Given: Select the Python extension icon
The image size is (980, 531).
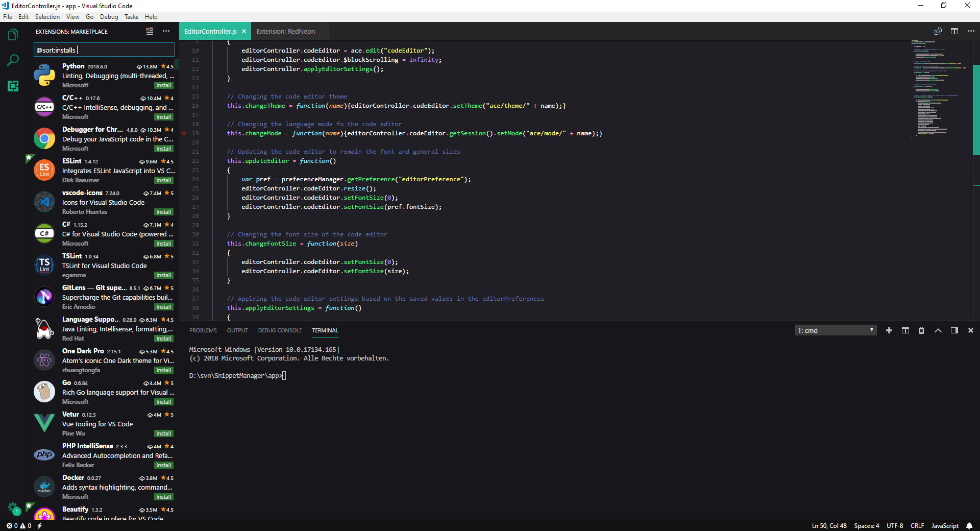Looking at the screenshot, I should pos(44,75).
